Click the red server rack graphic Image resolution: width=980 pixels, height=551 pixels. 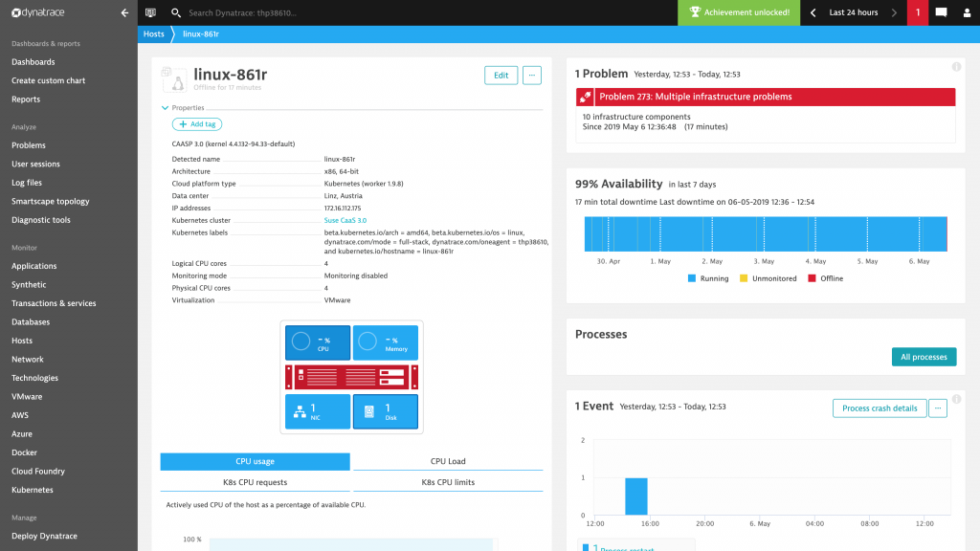pyautogui.click(x=352, y=377)
